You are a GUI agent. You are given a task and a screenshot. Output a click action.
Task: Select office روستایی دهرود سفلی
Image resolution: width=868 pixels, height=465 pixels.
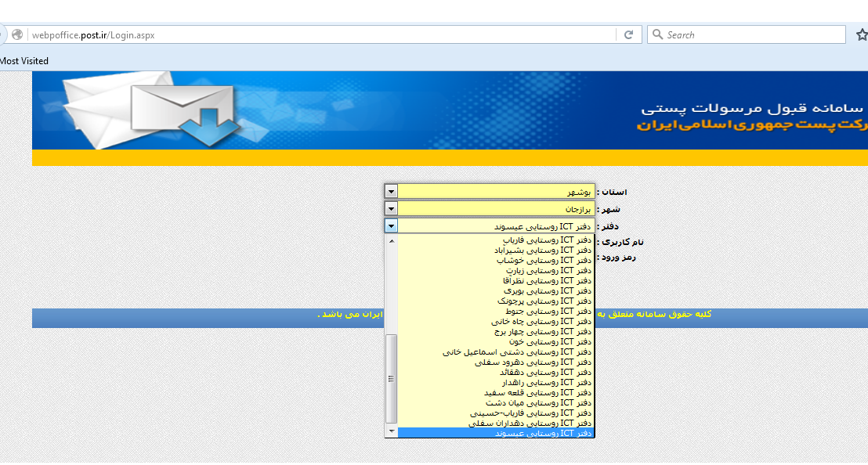coord(495,362)
